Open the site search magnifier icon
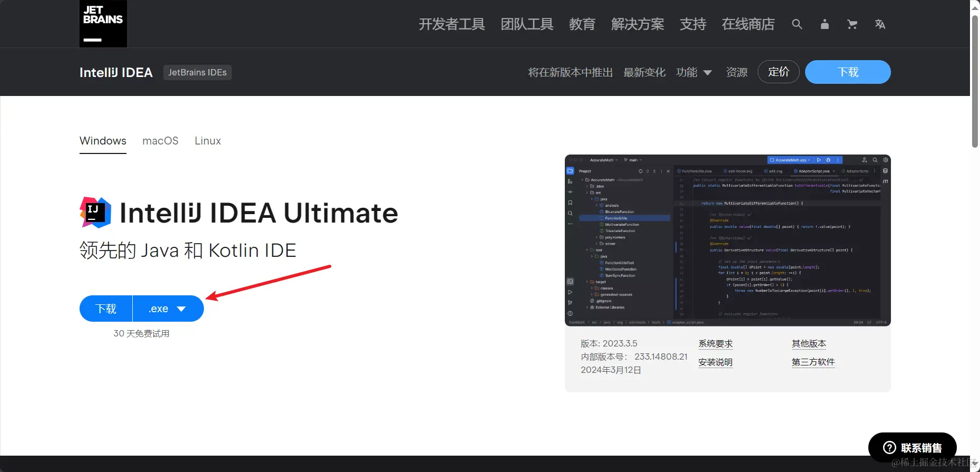The height and width of the screenshot is (472, 980). click(797, 24)
